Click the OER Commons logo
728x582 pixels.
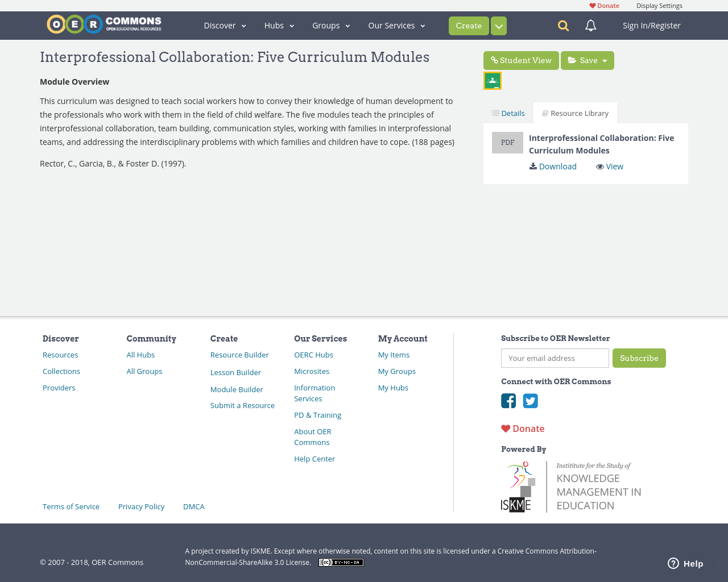104,23
